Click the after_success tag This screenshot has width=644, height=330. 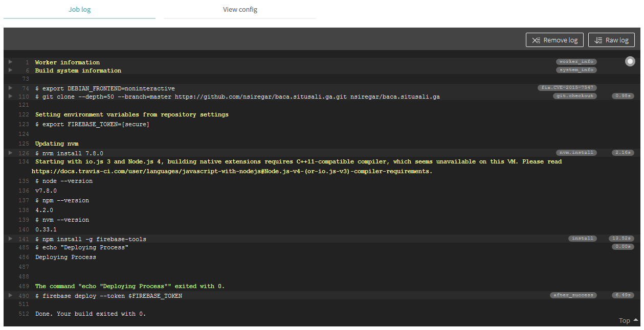pyautogui.click(x=573, y=295)
